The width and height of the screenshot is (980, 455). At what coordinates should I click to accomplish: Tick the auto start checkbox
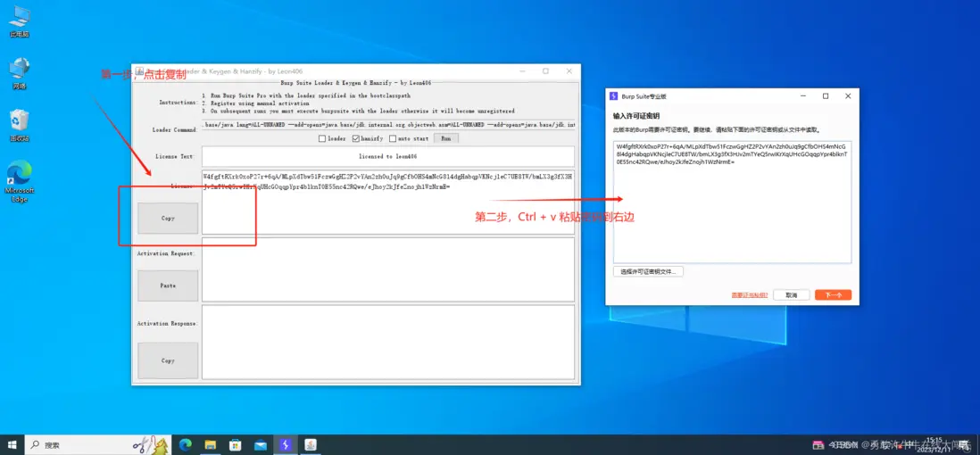pos(394,138)
